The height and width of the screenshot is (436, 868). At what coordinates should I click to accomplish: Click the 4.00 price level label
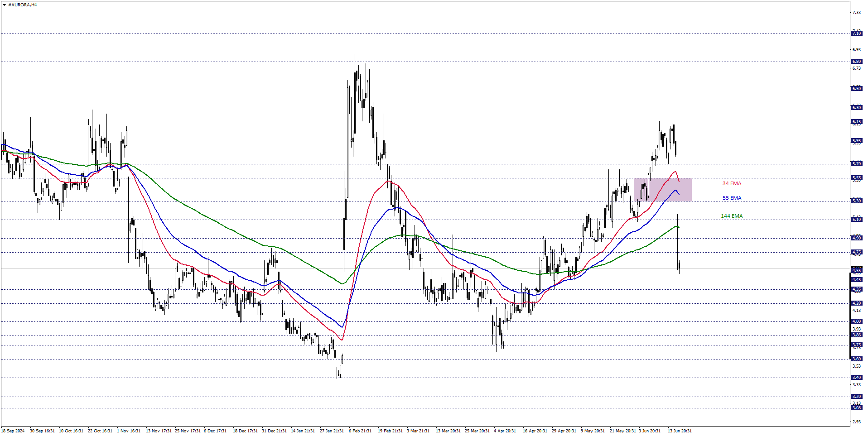[856, 321]
